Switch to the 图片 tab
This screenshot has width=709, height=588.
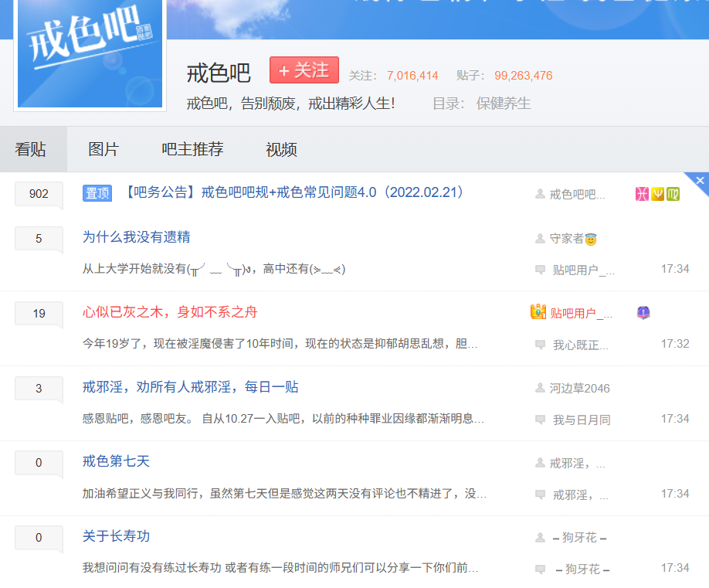[103, 149]
